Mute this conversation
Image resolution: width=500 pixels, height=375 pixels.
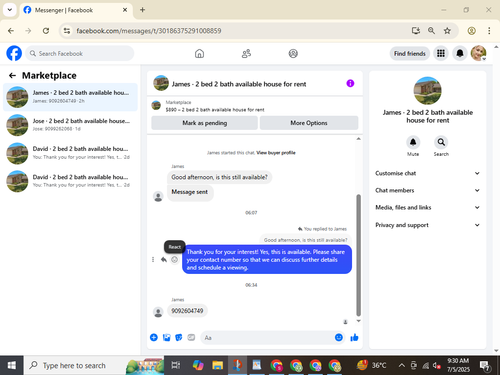coord(413,142)
